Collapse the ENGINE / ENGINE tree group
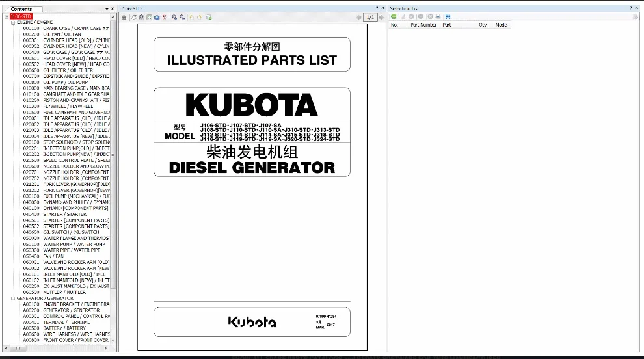This screenshot has height=359, width=644. [13, 23]
